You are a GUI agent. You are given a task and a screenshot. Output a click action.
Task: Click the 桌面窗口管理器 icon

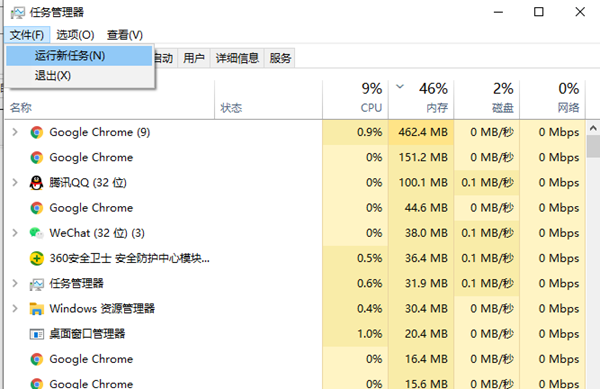point(37,334)
